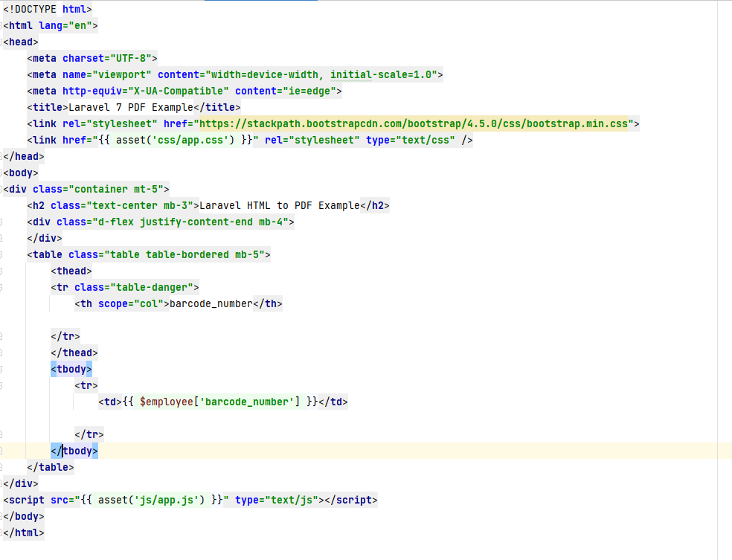
Task: Click the opening <head> tag
Action: pos(21,42)
